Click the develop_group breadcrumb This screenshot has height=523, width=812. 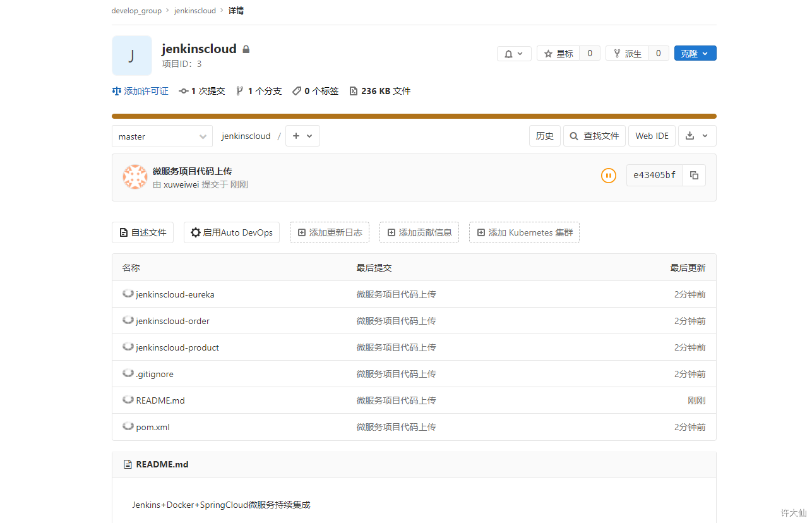(136, 11)
